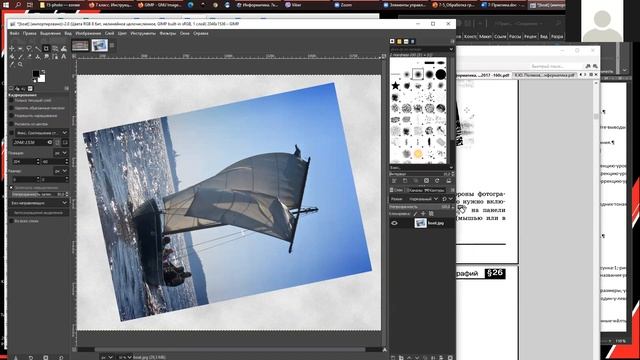
Task: Select the Smudge tool
Action: click(x=46, y=56)
